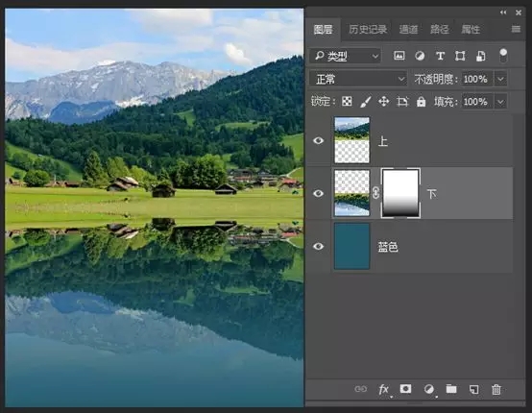Hide the 蓝色 layer eye icon
532x413 pixels.
point(318,247)
